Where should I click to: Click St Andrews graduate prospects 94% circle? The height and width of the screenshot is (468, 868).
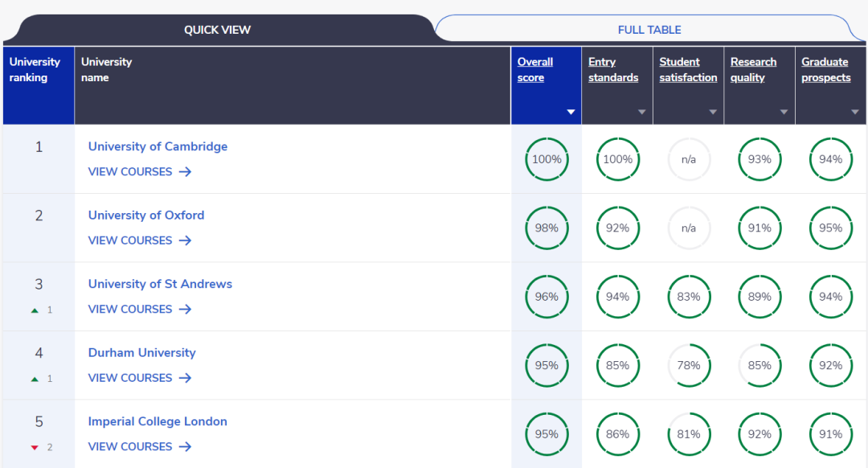pyautogui.click(x=831, y=296)
